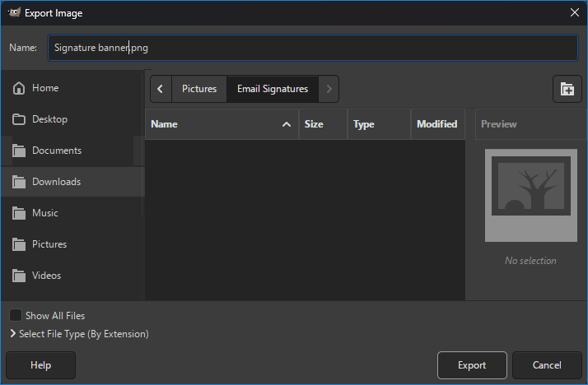
Task: Click the path bar forward arrow
Action: [x=329, y=89]
